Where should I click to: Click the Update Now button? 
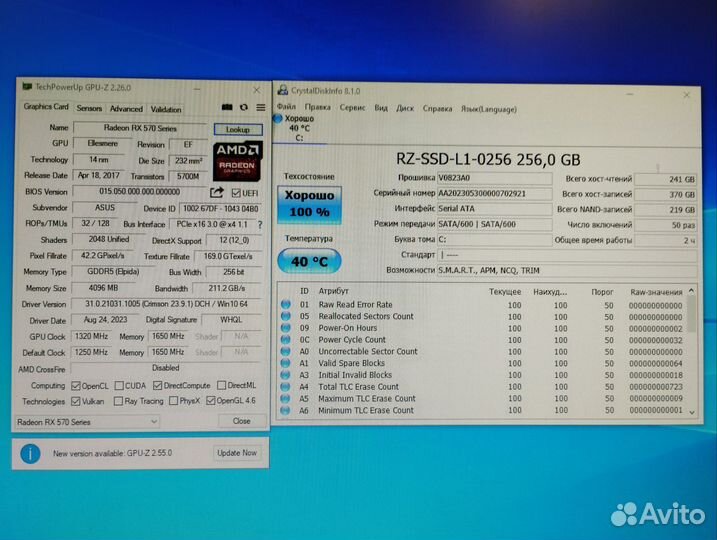[x=237, y=453]
